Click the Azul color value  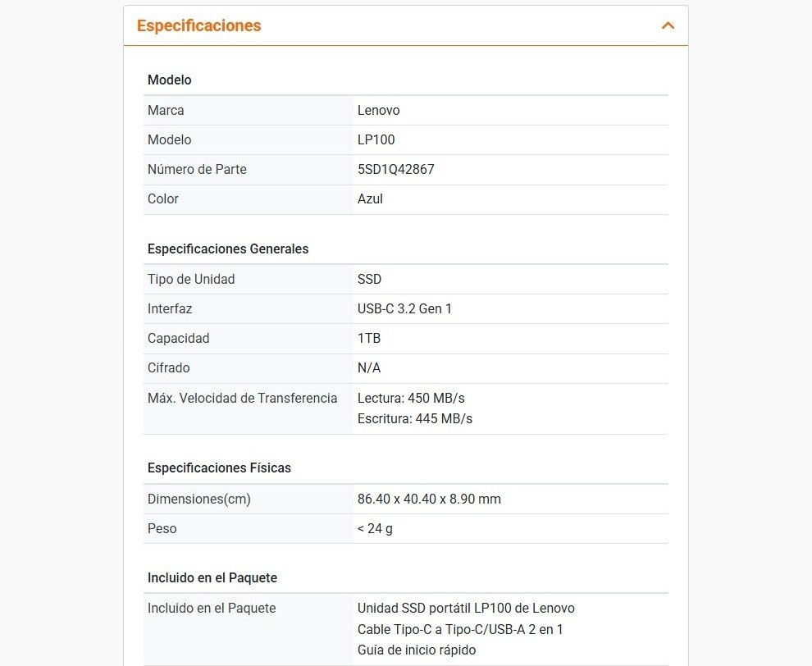point(370,198)
